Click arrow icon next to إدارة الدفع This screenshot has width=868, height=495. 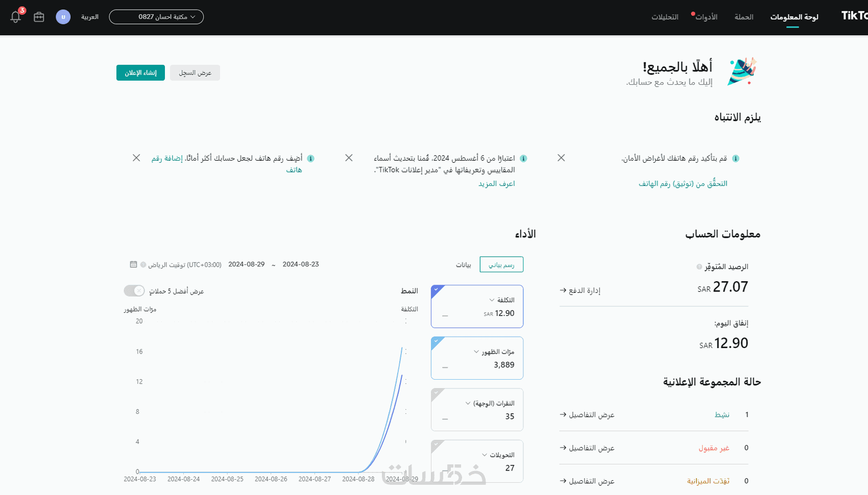coord(563,290)
